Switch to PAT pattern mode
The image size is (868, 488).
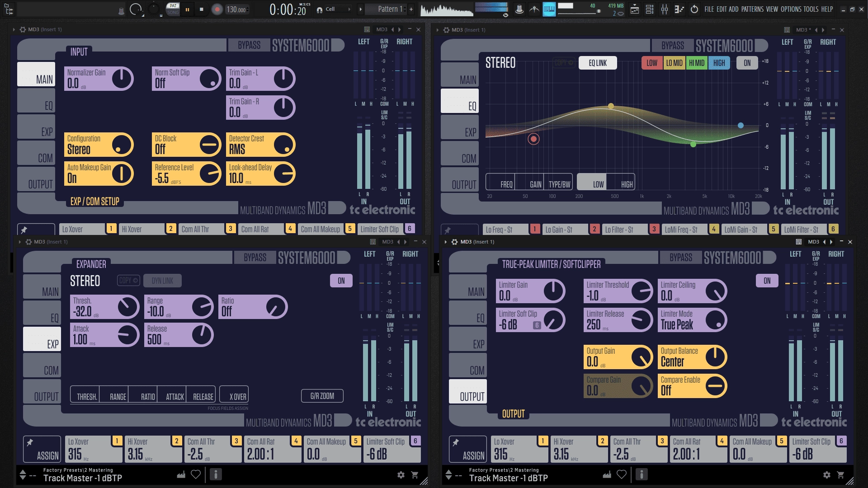point(173,6)
